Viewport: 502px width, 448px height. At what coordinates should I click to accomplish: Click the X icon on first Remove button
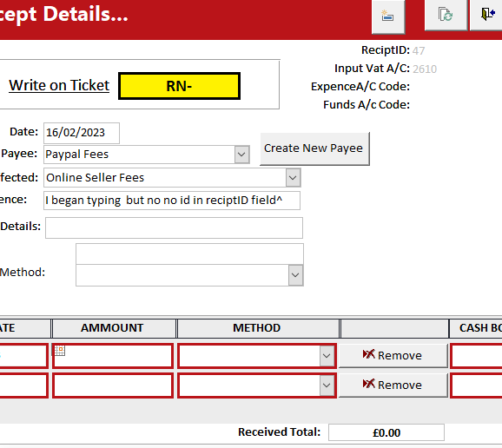point(368,354)
